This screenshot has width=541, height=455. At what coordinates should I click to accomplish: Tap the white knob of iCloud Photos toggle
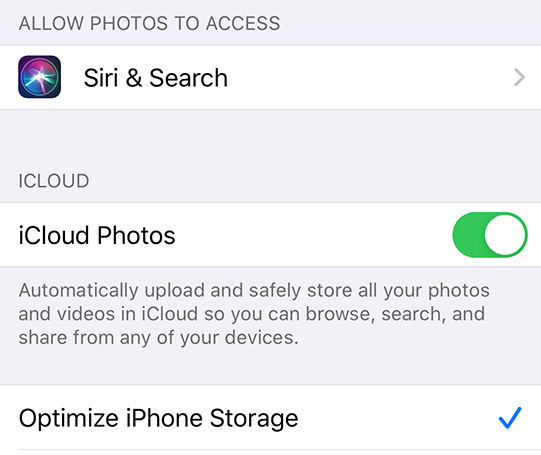505,235
